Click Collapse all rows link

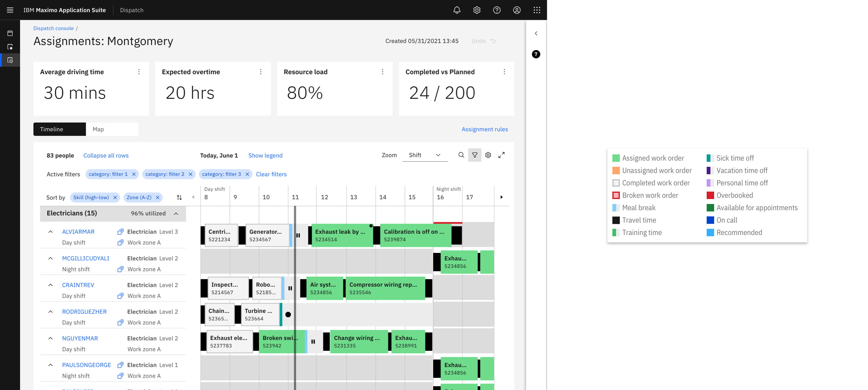(106, 156)
